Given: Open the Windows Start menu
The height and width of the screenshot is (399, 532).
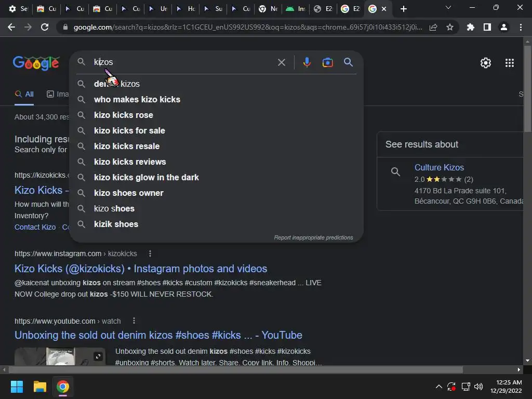Looking at the screenshot, I should pyautogui.click(x=17, y=387).
